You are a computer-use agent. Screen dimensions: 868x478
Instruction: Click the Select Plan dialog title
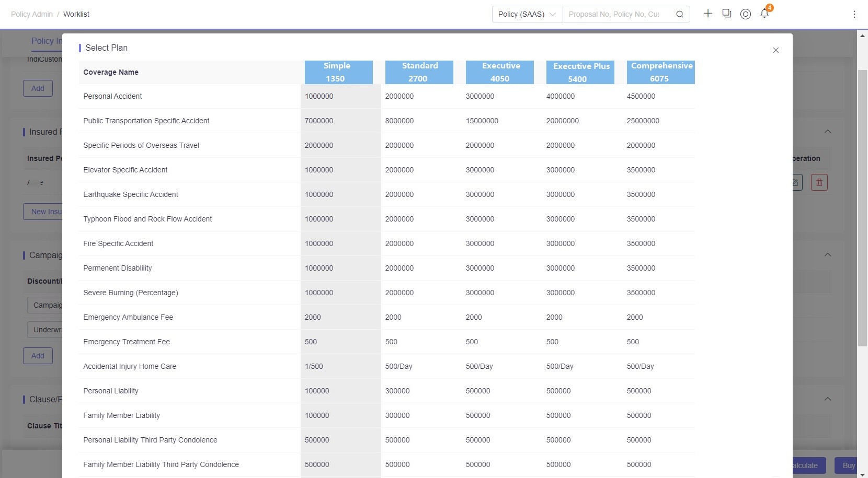click(x=107, y=48)
